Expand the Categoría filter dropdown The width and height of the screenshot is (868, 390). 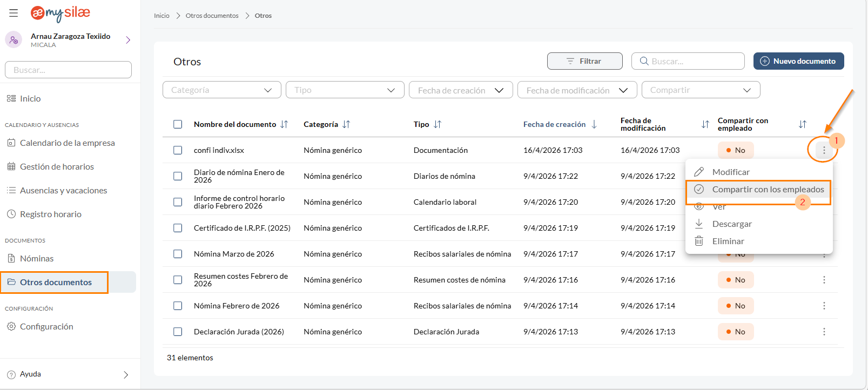221,90
